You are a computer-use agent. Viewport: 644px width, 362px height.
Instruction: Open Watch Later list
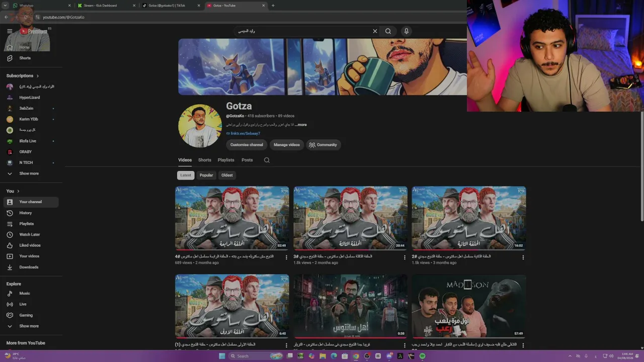[31, 235]
